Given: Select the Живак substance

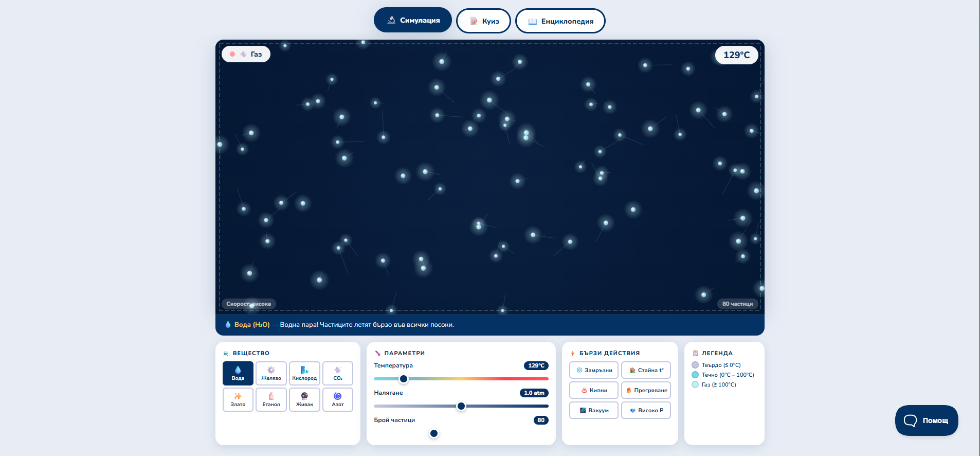Looking at the screenshot, I should (x=304, y=399).
